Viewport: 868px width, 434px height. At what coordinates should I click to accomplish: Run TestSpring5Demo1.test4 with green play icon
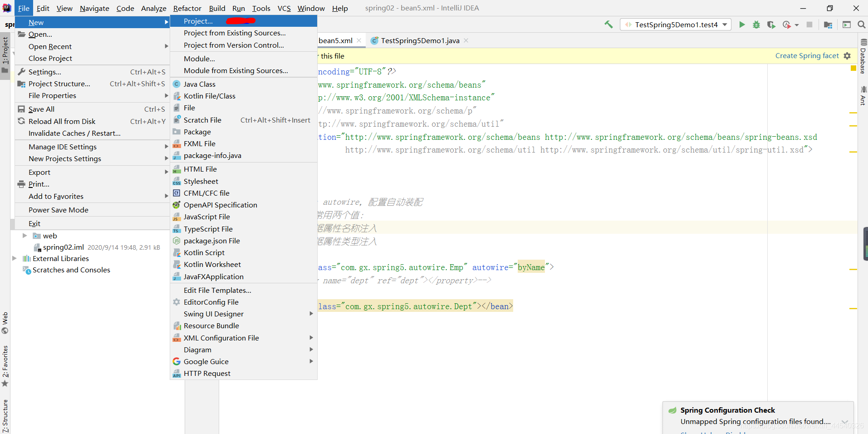[742, 25]
